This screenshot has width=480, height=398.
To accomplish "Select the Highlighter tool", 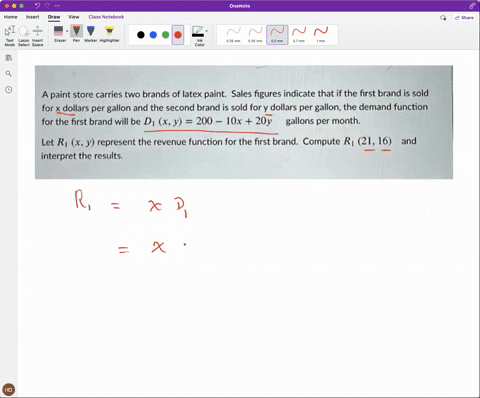I will [109, 34].
